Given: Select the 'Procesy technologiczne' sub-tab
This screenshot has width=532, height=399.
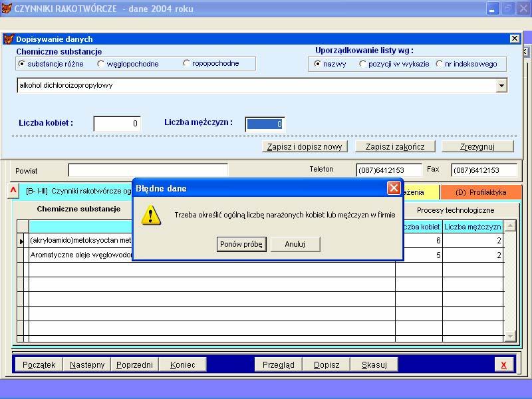Looking at the screenshot, I should 456,210.
